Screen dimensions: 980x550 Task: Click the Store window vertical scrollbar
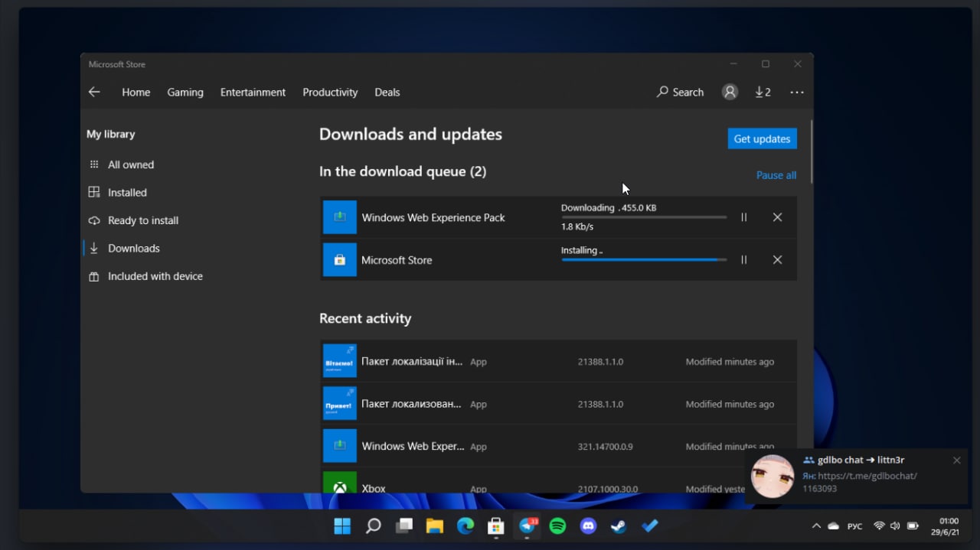pyautogui.click(x=811, y=151)
